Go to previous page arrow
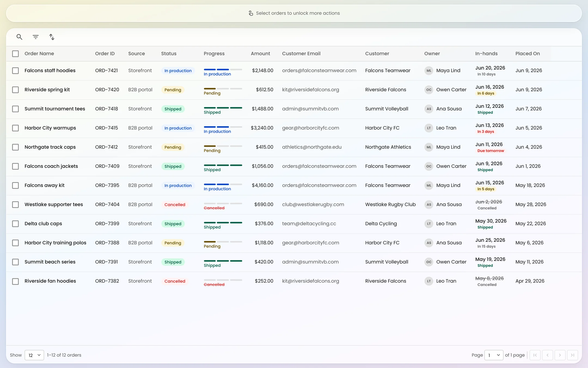The image size is (588, 368). tap(547, 355)
